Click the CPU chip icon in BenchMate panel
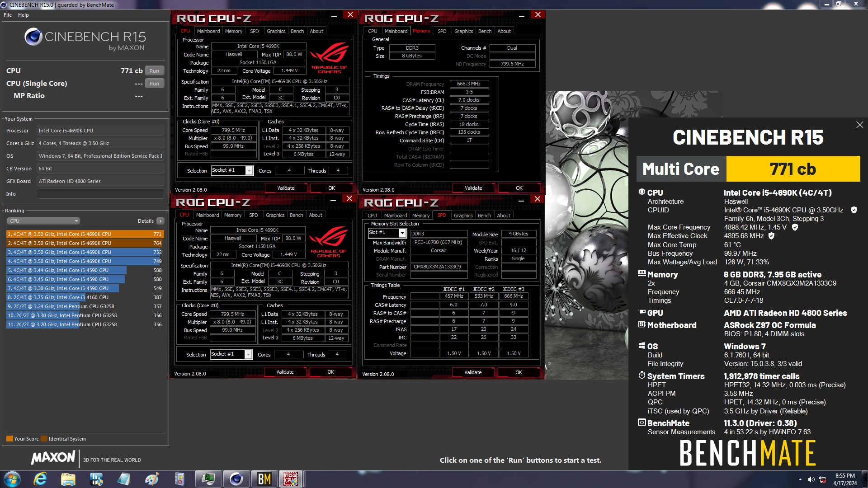 click(x=642, y=192)
